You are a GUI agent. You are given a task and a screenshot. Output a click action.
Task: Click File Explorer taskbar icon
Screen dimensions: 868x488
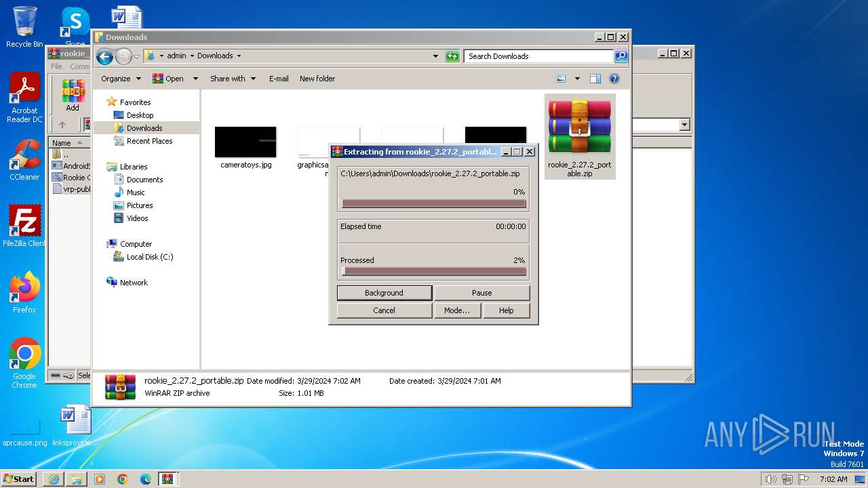[77, 479]
